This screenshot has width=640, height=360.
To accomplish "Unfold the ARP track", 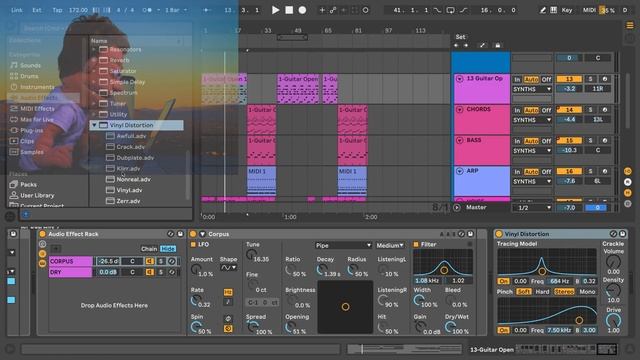I will pyautogui.click(x=460, y=171).
